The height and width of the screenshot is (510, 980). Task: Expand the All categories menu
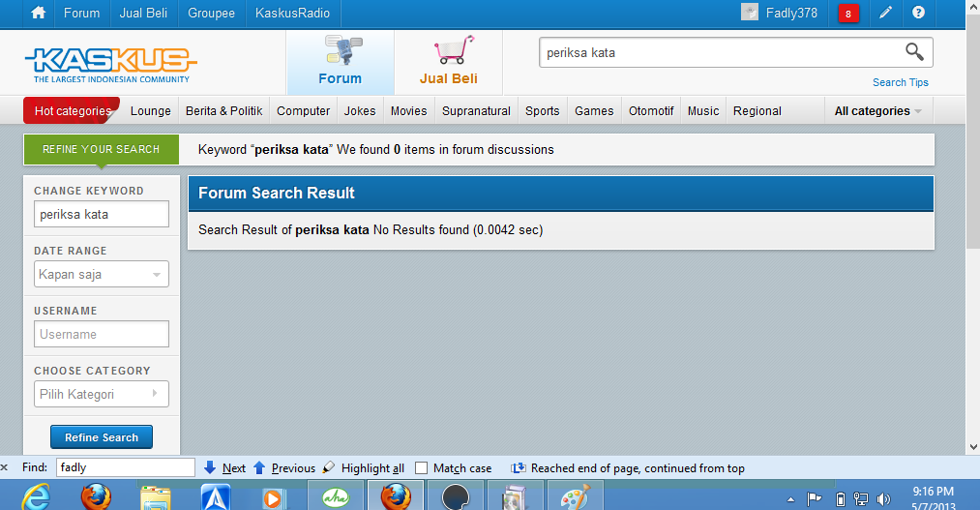[878, 110]
